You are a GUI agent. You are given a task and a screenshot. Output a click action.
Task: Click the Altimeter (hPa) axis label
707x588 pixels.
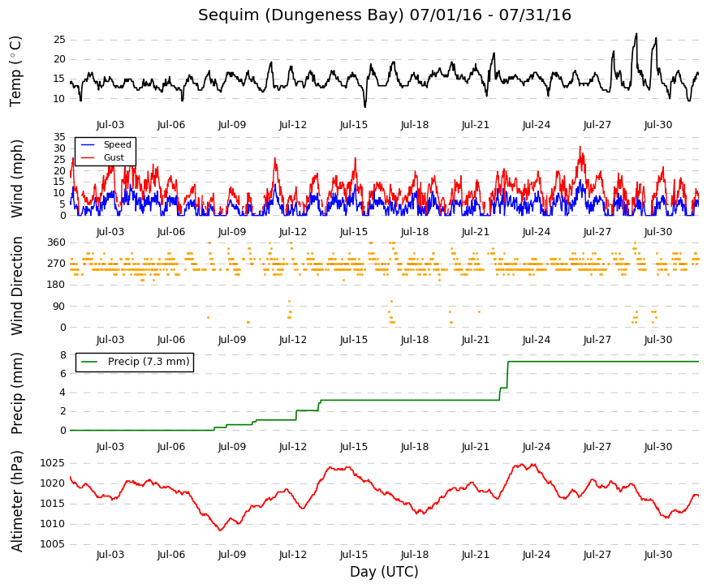(x=17, y=500)
